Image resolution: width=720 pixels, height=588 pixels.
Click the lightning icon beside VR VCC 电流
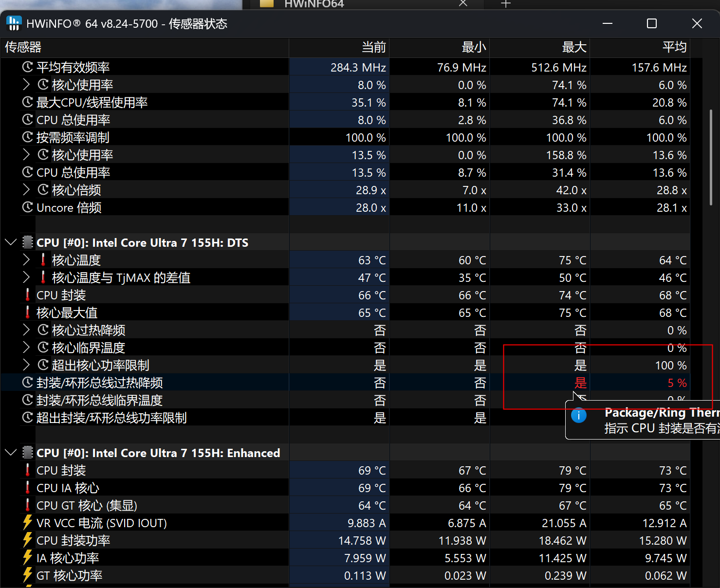pos(28,523)
